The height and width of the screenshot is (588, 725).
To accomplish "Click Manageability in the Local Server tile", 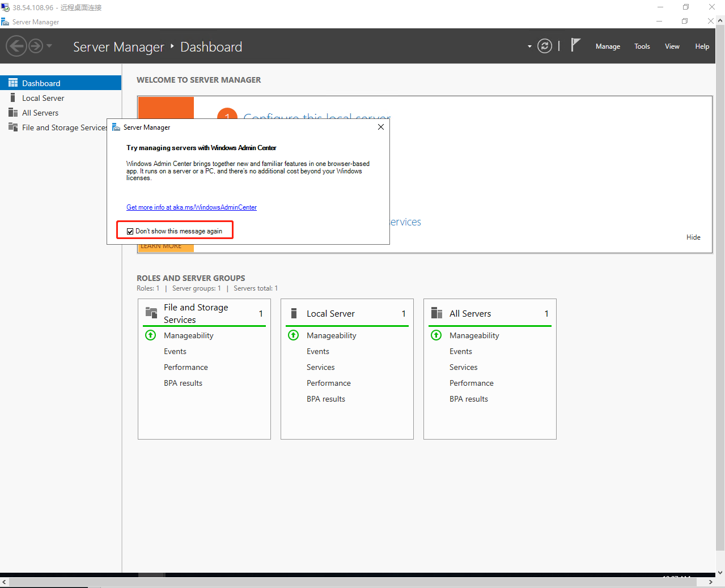I will click(332, 335).
